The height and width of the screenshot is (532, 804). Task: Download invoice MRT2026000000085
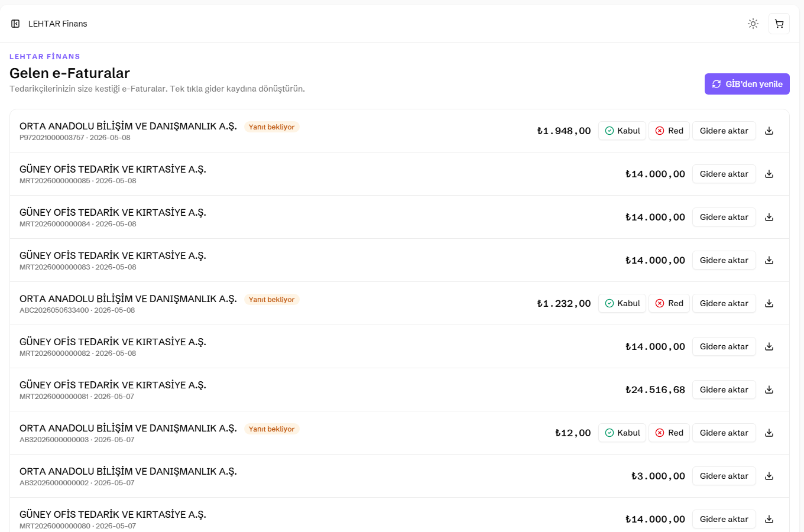point(769,174)
